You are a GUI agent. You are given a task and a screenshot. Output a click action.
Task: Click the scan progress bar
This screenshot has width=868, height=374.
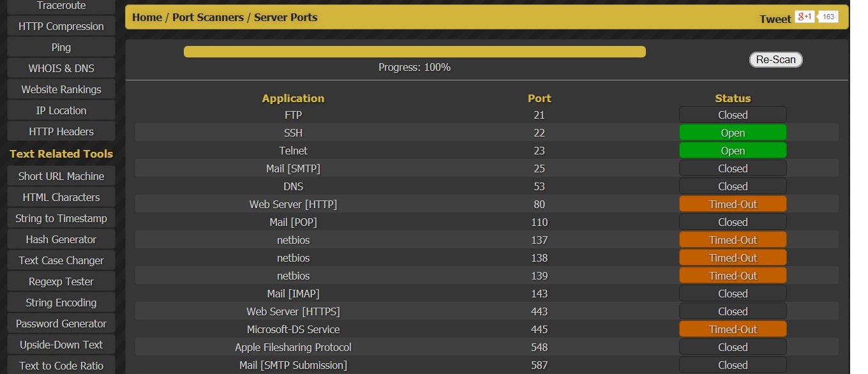[414, 52]
